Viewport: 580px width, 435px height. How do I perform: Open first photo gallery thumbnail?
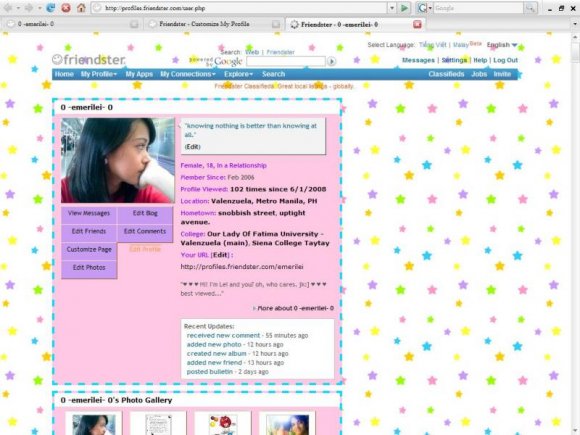point(94,424)
